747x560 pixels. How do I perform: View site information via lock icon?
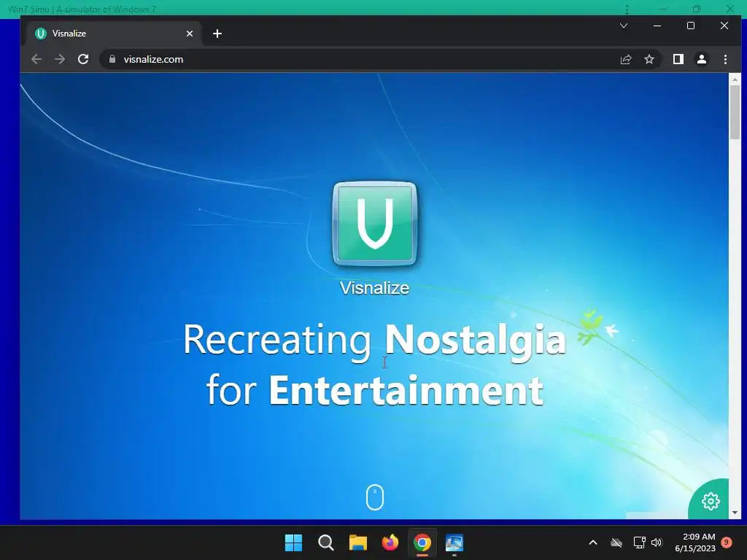(112, 59)
